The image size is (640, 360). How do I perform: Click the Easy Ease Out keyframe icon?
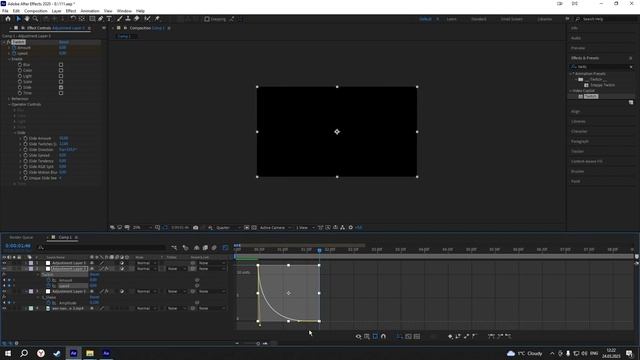[x=508, y=336]
